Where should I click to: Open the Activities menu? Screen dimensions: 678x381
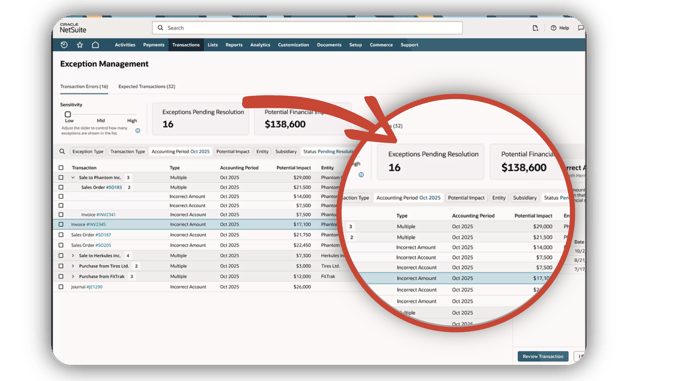click(125, 45)
